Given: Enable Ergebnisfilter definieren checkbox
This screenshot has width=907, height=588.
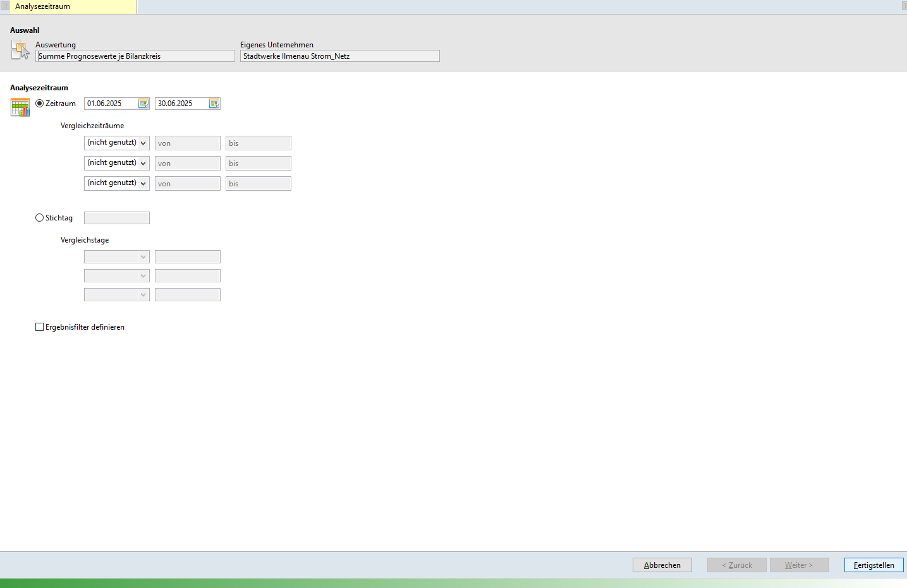Looking at the screenshot, I should pyautogui.click(x=40, y=327).
